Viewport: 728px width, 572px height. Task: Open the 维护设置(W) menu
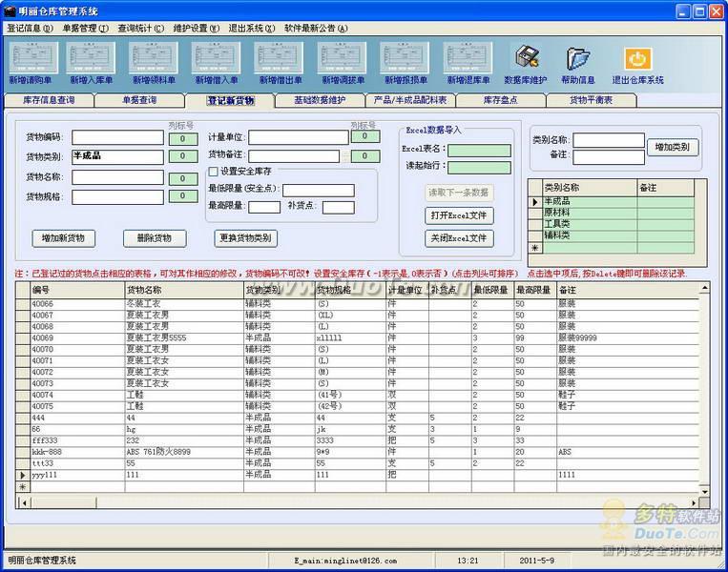pos(196,29)
